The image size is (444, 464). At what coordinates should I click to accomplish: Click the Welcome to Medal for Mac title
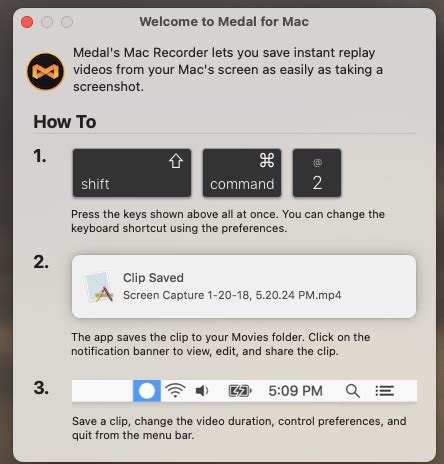click(224, 22)
